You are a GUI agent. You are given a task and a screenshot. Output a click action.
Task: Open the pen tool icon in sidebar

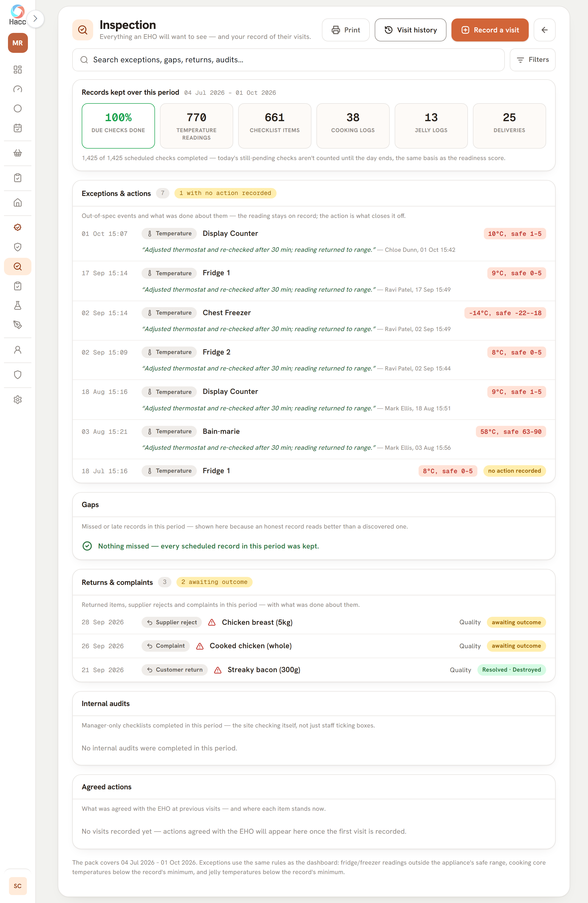click(x=17, y=325)
